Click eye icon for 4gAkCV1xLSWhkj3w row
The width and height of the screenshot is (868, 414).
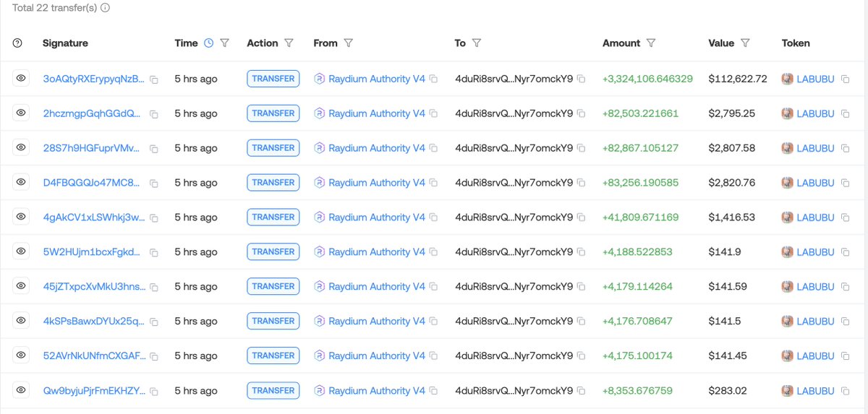coord(21,217)
